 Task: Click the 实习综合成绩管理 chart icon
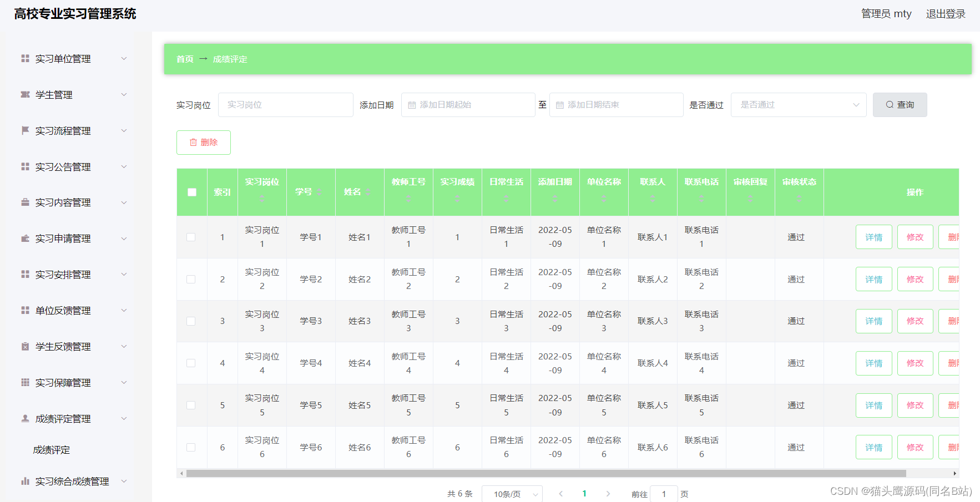[x=25, y=481]
